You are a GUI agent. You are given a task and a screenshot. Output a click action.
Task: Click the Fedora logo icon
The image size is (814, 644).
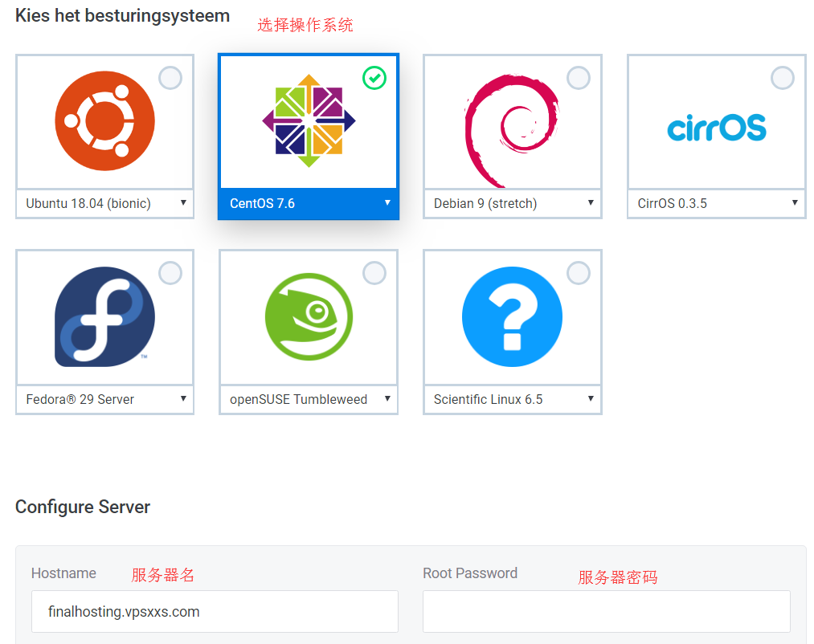coord(105,316)
